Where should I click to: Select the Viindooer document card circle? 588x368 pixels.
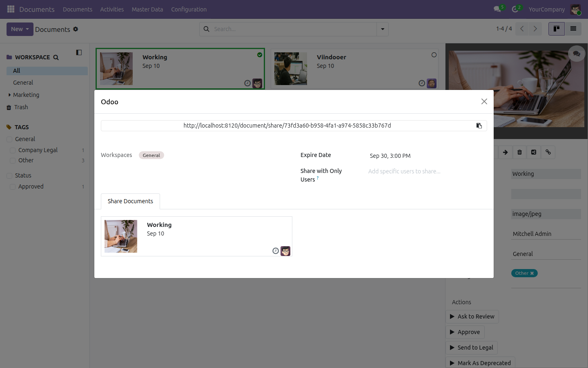tap(434, 55)
